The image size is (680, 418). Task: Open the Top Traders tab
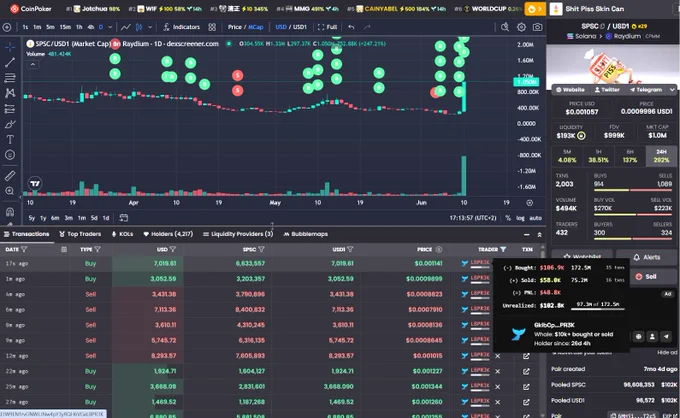pyautogui.click(x=80, y=234)
